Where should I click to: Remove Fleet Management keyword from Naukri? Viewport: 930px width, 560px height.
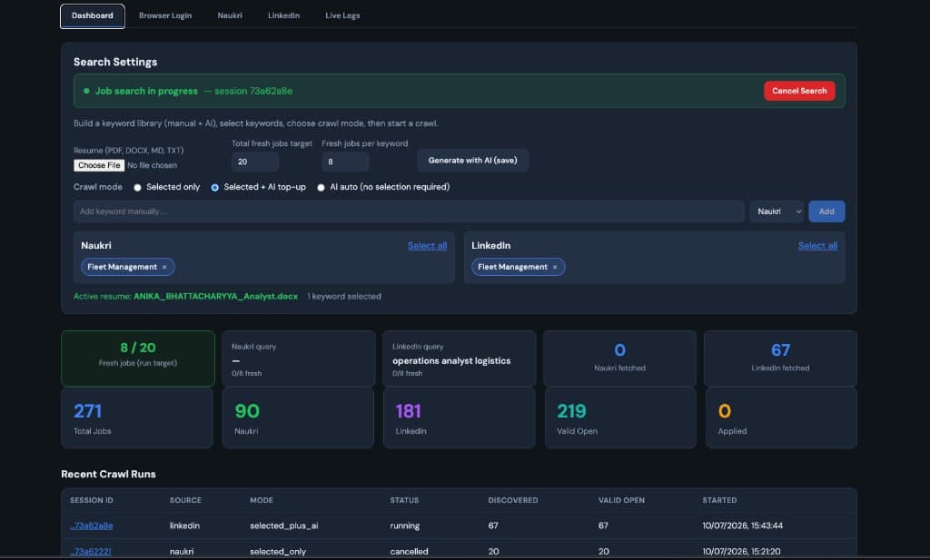point(164,267)
